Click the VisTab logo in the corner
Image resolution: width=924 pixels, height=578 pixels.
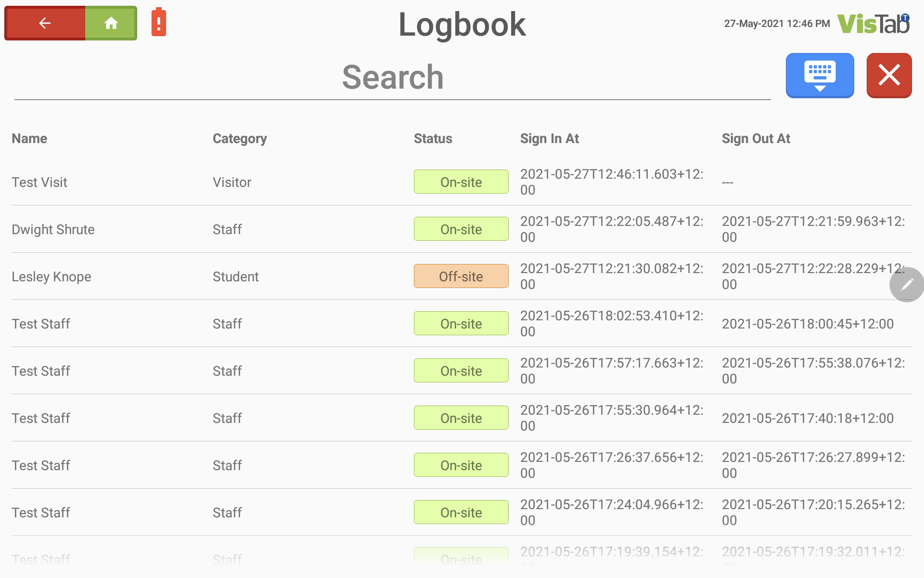(x=873, y=25)
